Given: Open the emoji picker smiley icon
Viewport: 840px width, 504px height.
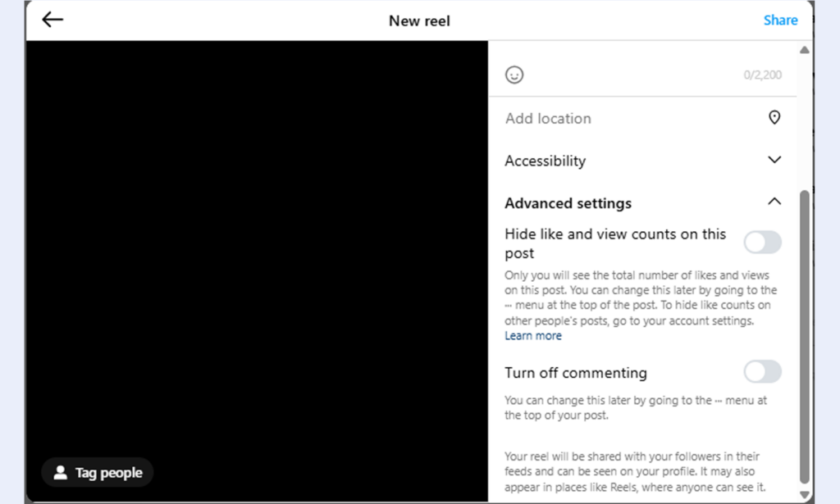Looking at the screenshot, I should (x=514, y=75).
